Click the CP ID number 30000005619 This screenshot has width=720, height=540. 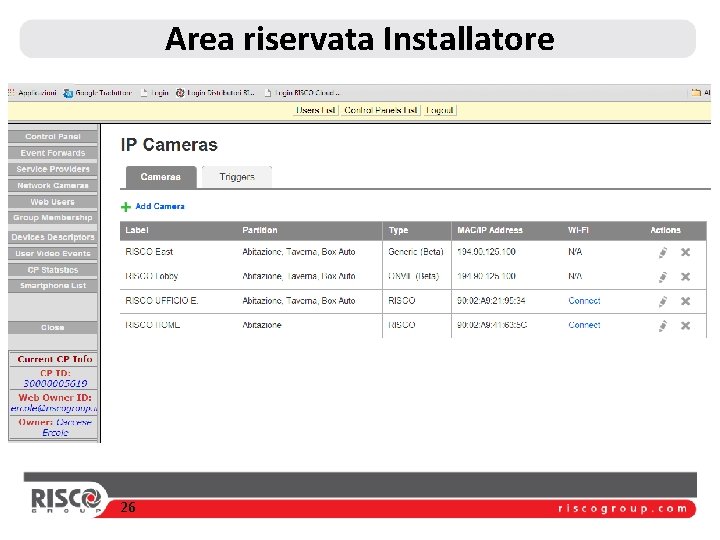click(56, 383)
